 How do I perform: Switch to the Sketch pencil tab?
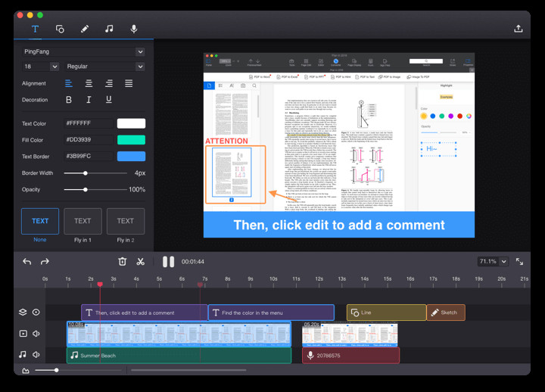click(85, 29)
